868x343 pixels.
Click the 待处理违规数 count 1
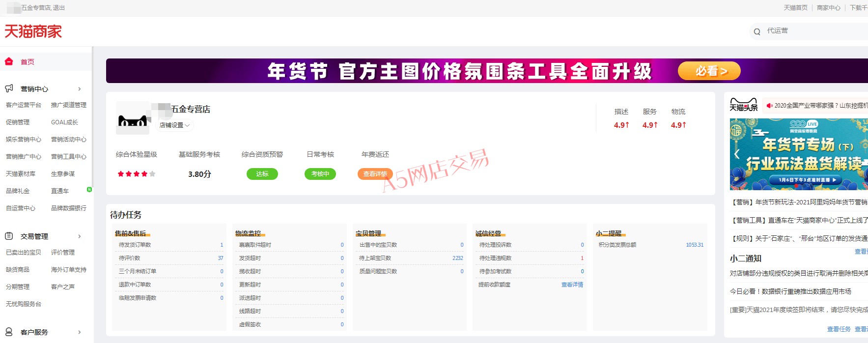click(583, 258)
